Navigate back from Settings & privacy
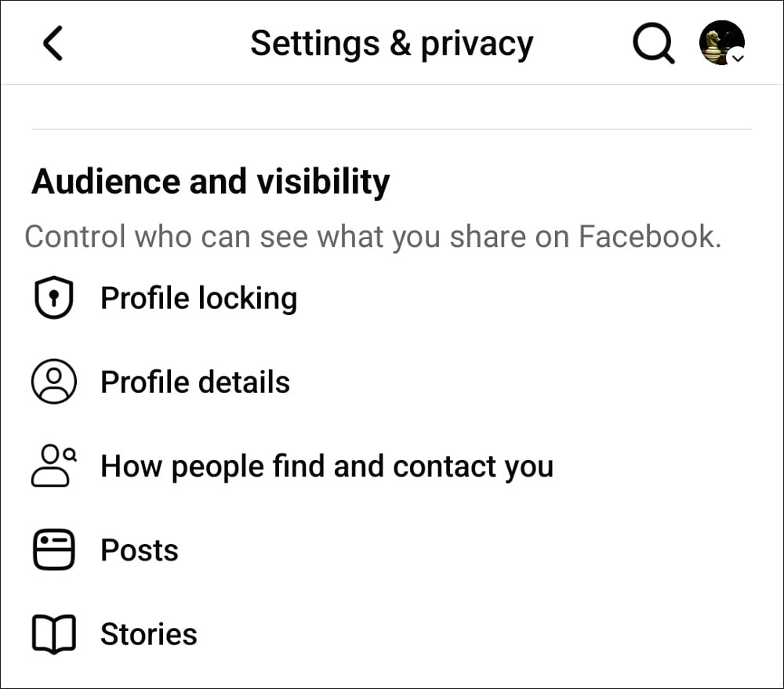The image size is (784, 689). [52, 43]
